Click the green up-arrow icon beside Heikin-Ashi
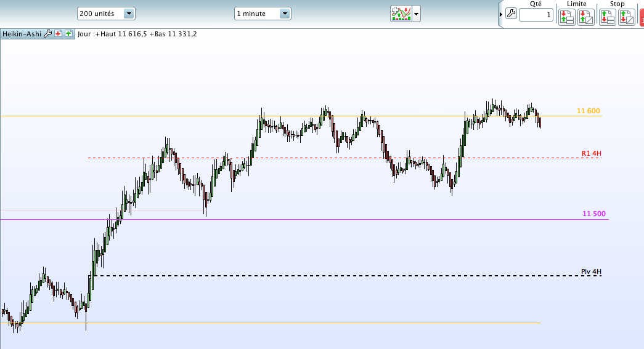The image size is (644, 349). click(x=68, y=34)
